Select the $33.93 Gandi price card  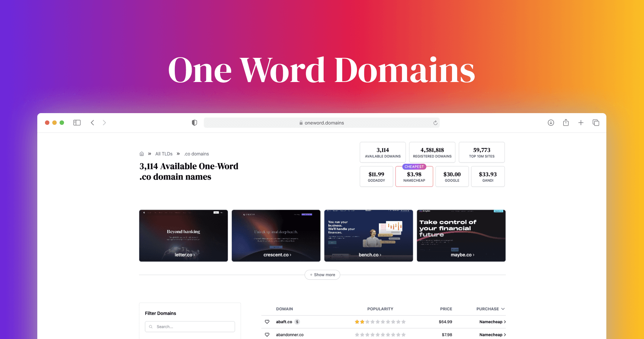488,176
